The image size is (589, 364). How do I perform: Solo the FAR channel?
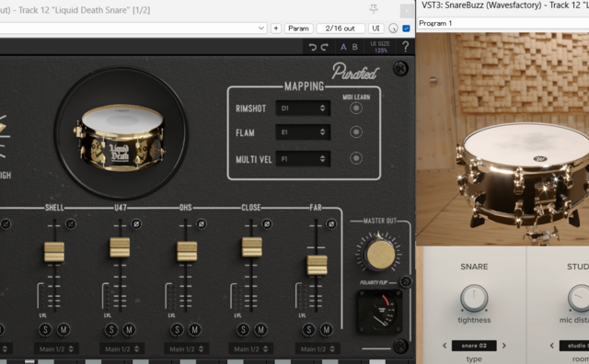[x=309, y=330]
